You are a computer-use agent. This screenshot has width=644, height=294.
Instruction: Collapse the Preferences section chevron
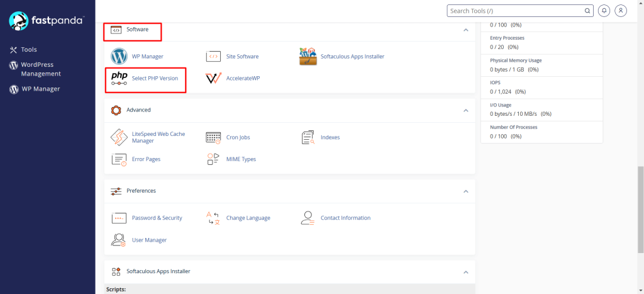pyautogui.click(x=466, y=191)
